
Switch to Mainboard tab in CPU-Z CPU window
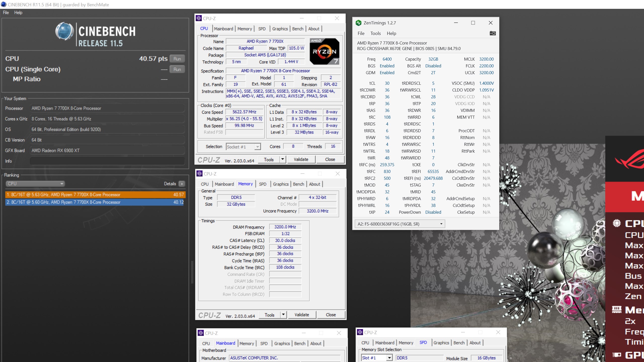(223, 29)
